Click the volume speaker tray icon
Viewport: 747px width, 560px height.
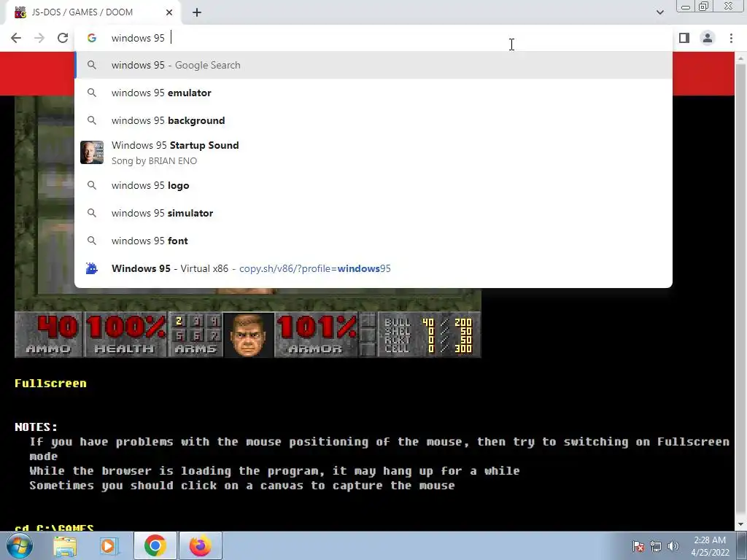tap(673, 546)
